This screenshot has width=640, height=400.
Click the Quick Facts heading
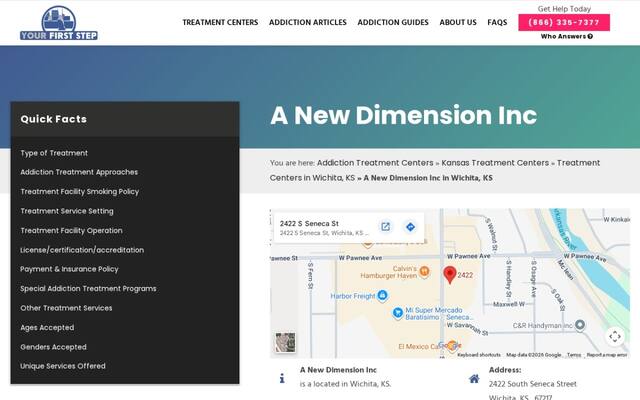53,119
